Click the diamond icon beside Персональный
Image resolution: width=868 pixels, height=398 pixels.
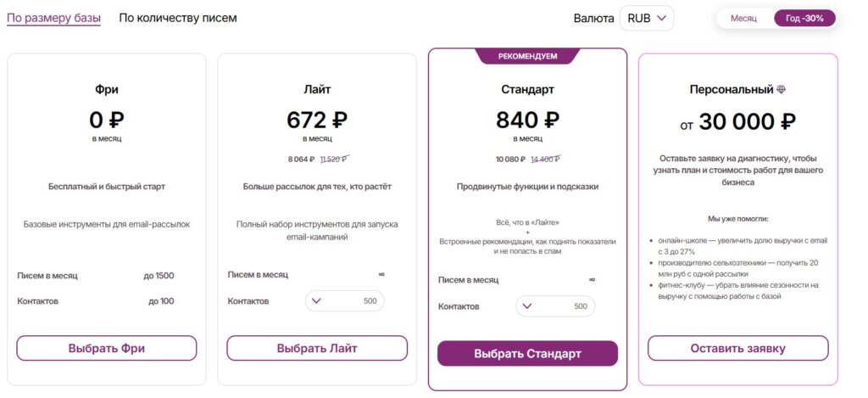[x=782, y=89]
